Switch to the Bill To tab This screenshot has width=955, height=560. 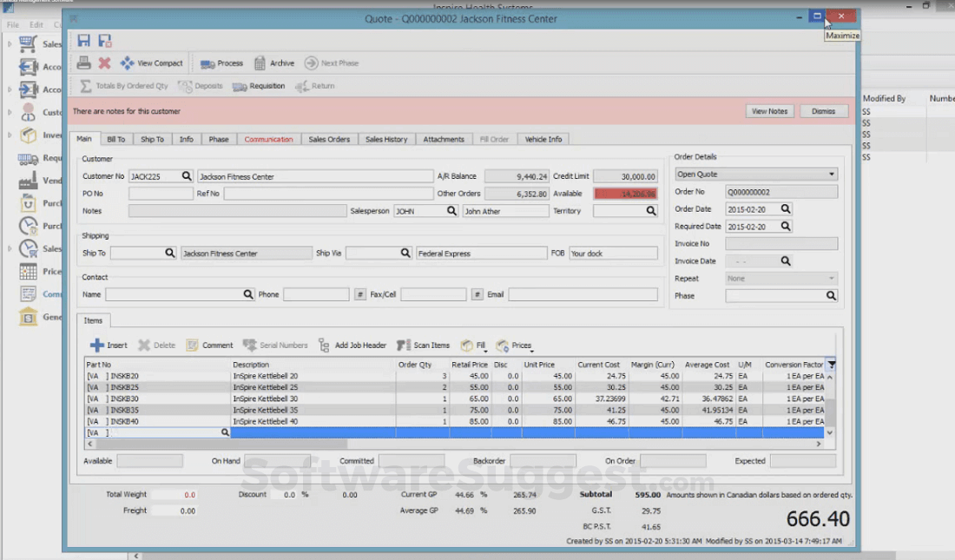click(x=115, y=140)
